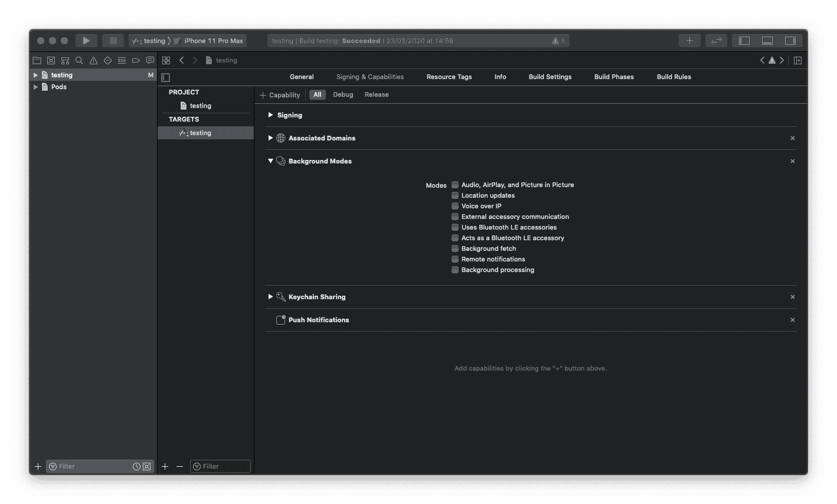Click the targets list Filter field
Screen dimensions: 837x504
click(220, 466)
